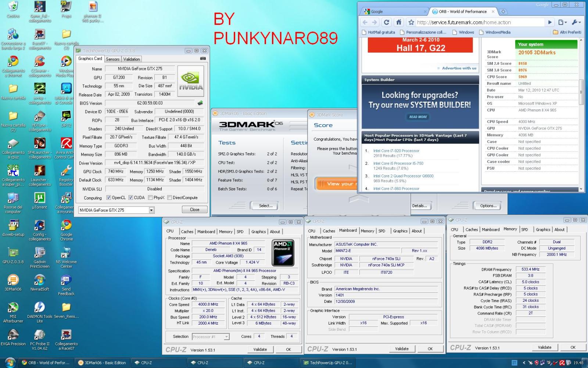Switch to 3DMark06 taskbar button
588x368 pixels.
click(x=103, y=362)
